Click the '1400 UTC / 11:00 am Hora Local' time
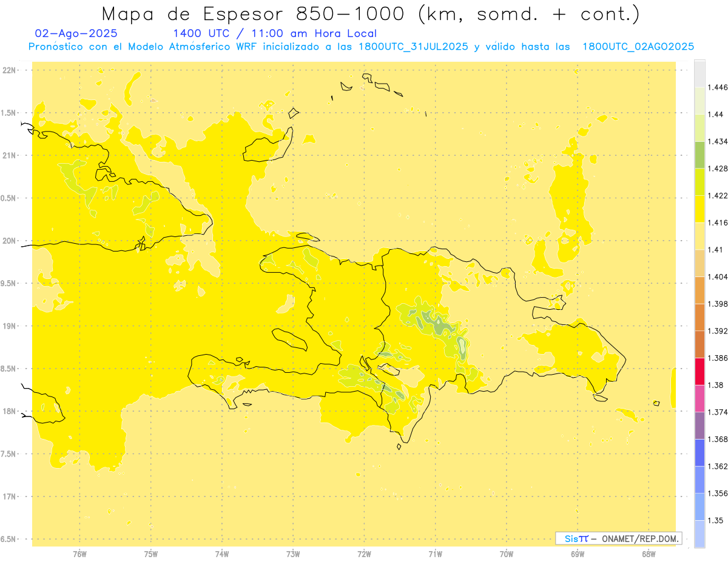728x562 pixels. (275, 33)
